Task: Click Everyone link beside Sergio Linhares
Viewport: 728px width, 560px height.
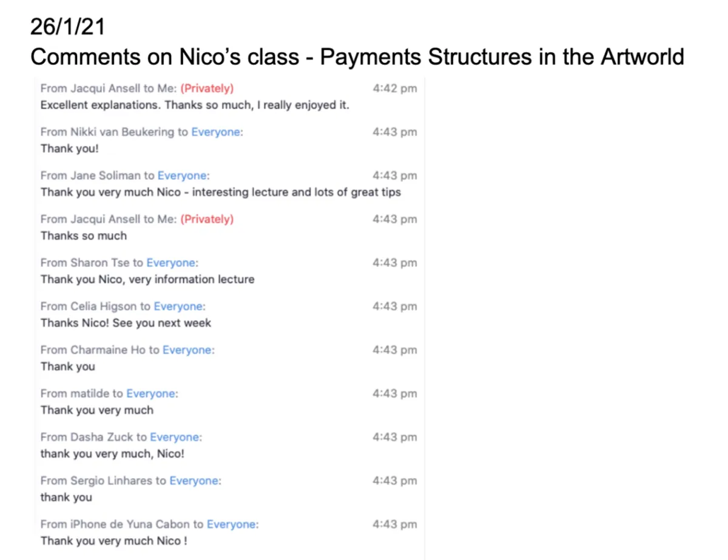Action: [x=195, y=482]
